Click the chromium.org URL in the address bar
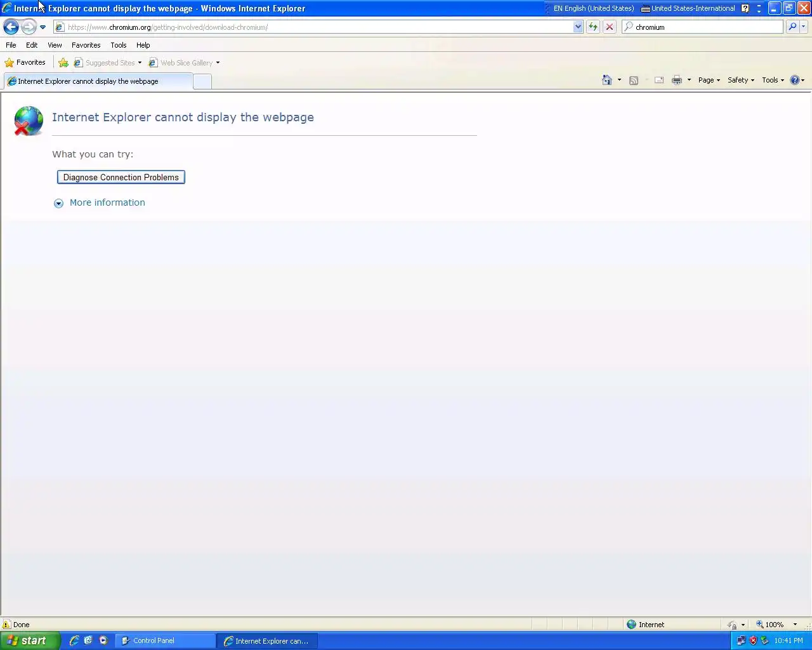This screenshot has width=812, height=650. (168, 27)
